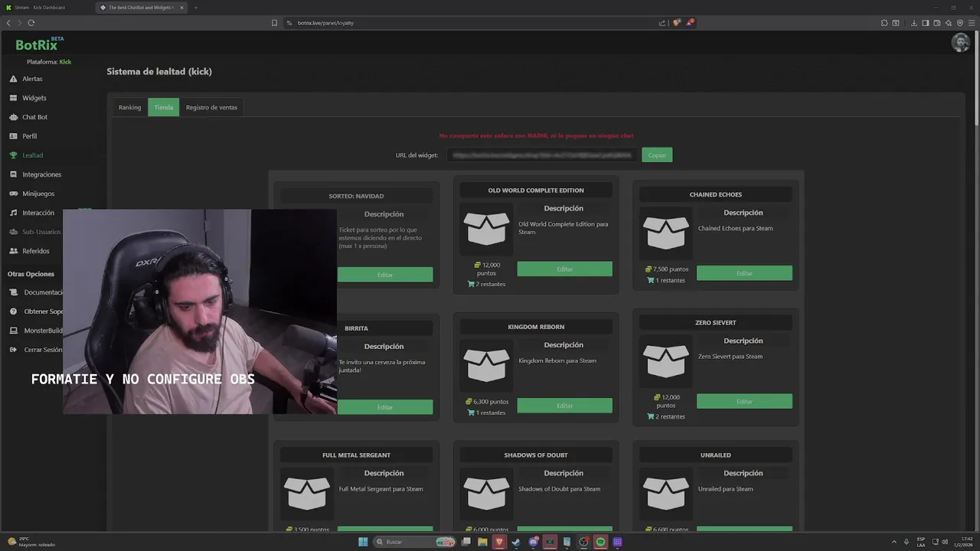Bookmark this page using bookmark icon
Viewport: 980px width, 551px height.
(274, 23)
